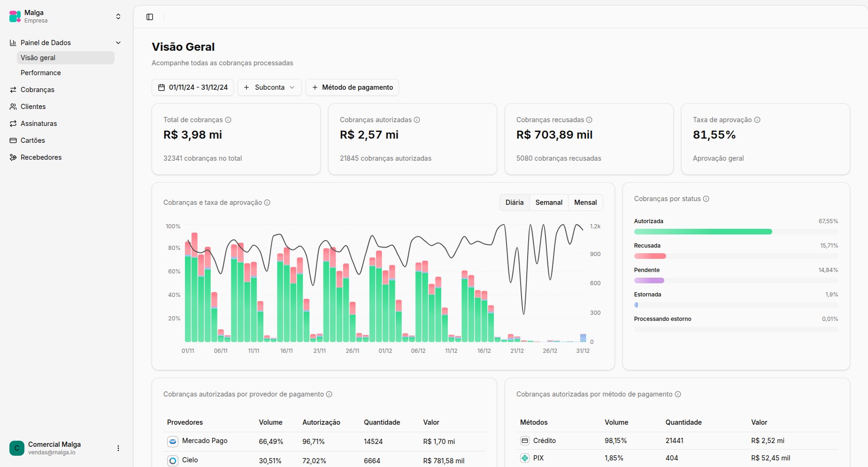Collapse the Painel de Dados section
The height and width of the screenshot is (467, 868).
(118, 43)
